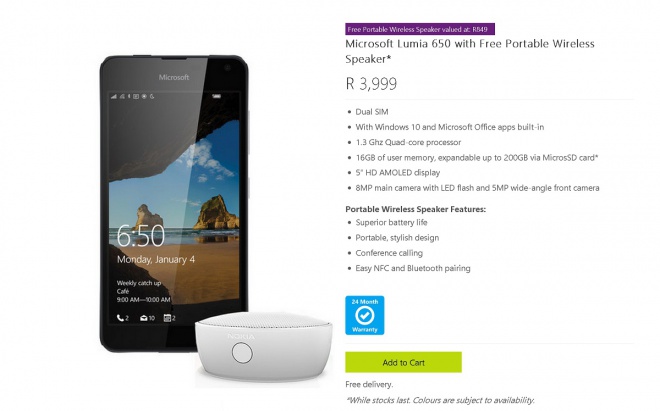The image size is (660, 411).
Task: Click the R 3,999 price text
Action: 371,83
